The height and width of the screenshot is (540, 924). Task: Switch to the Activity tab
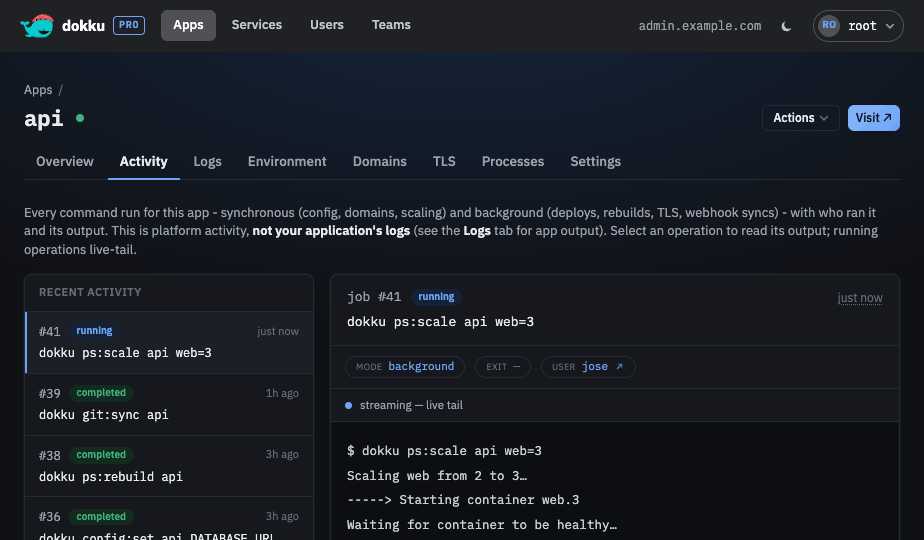[144, 162]
